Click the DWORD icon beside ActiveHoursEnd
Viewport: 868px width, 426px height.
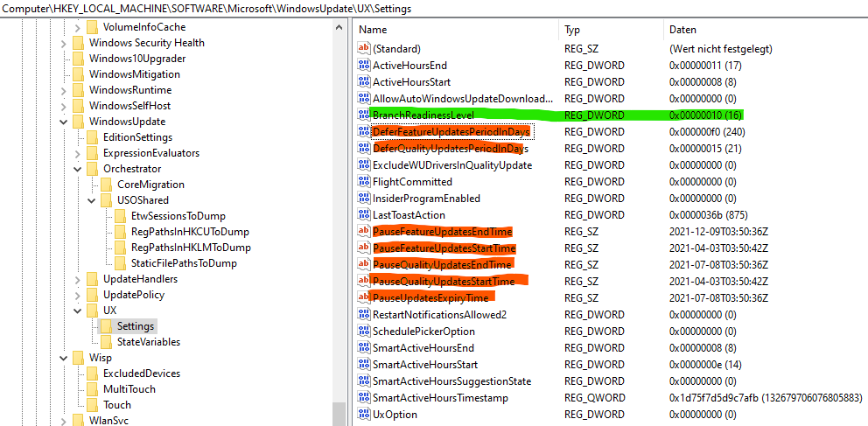(x=364, y=66)
